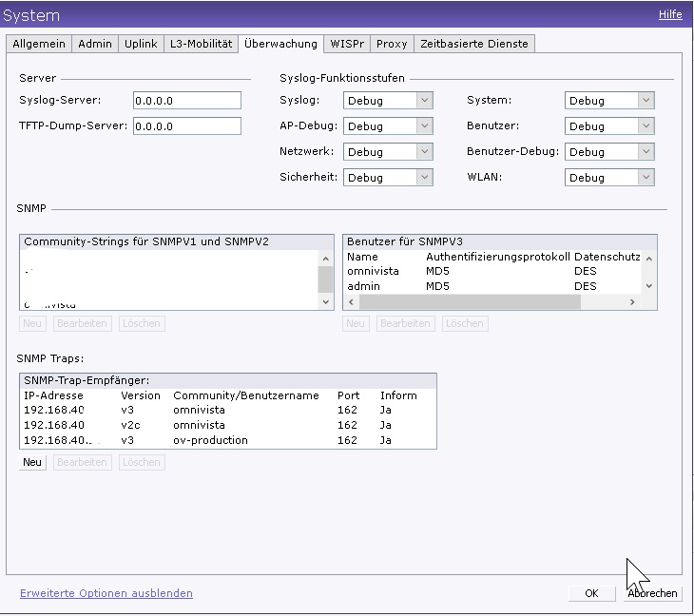The width and height of the screenshot is (694, 616).
Task: Click the TFTP-Dump-Server input field
Action: click(186, 125)
